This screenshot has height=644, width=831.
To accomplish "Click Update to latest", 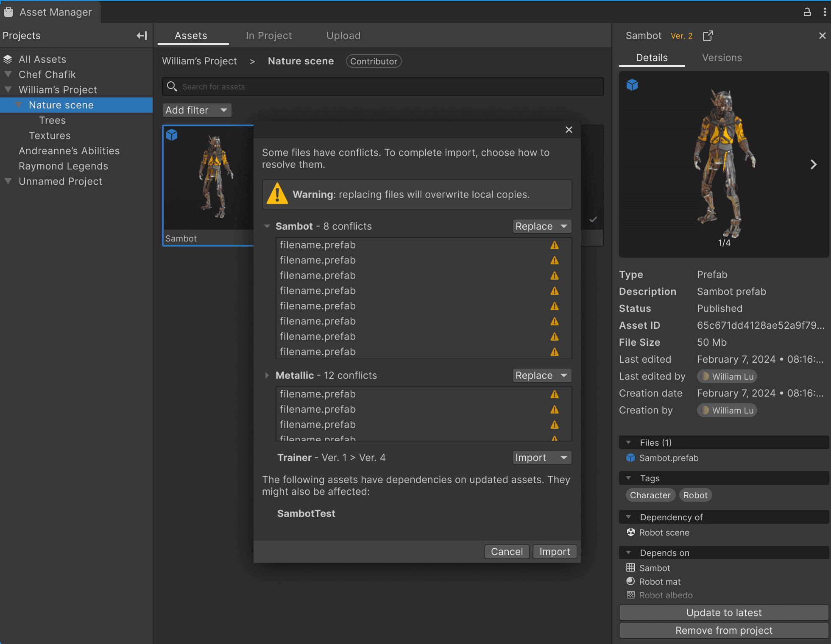I will click(x=723, y=613).
